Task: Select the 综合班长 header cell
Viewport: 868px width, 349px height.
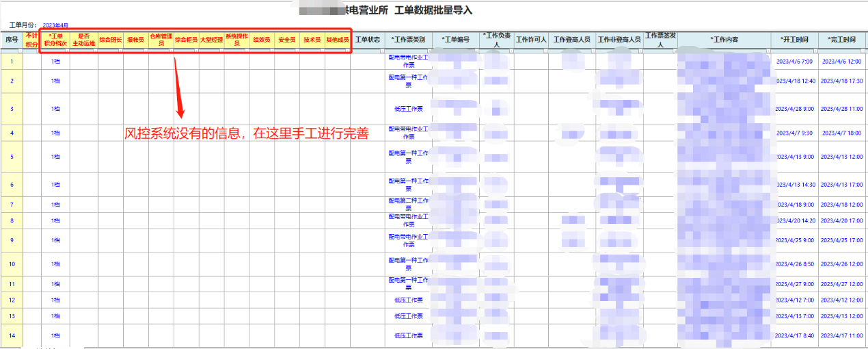Action: tap(111, 40)
